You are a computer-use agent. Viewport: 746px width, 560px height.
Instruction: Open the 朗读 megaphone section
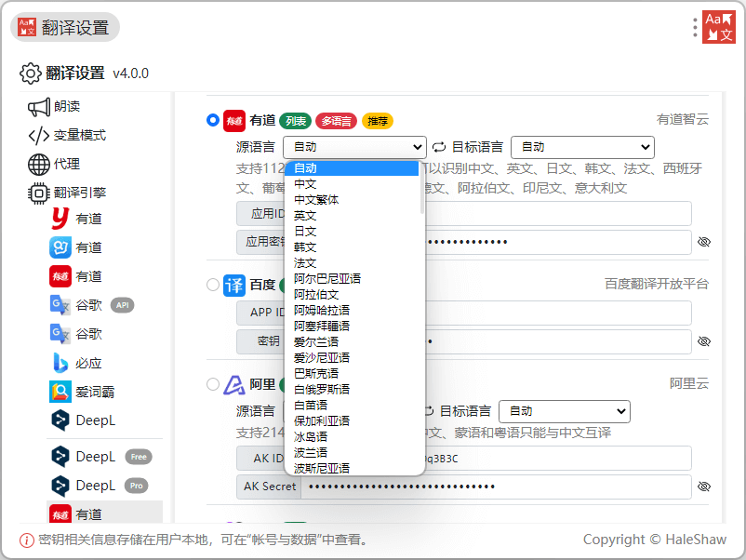54,107
